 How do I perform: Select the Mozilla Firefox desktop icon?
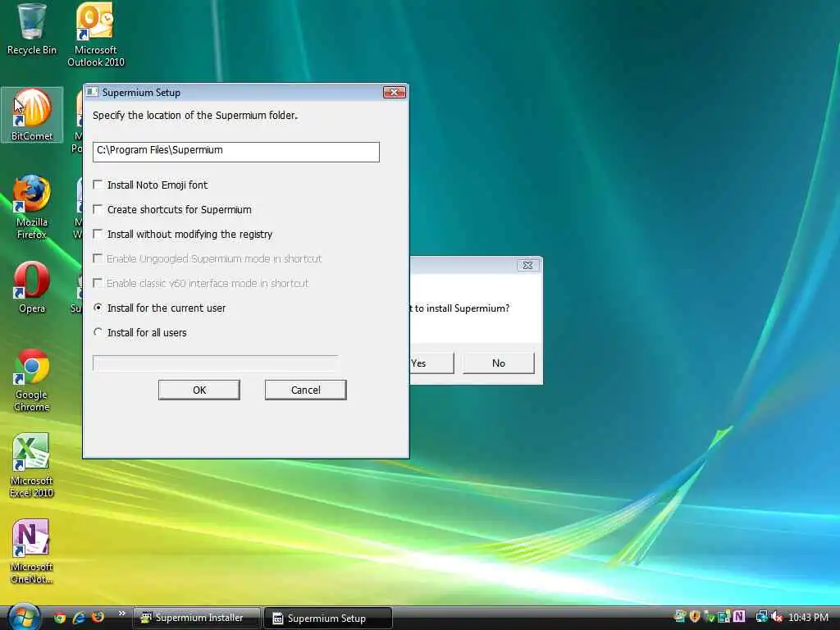(x=32, y=207)
